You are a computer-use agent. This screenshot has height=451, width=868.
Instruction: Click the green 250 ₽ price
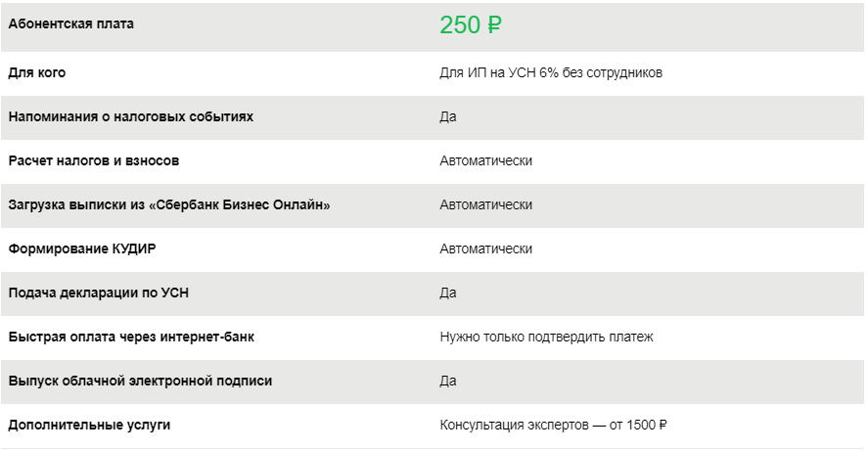[x=471, y=25]
